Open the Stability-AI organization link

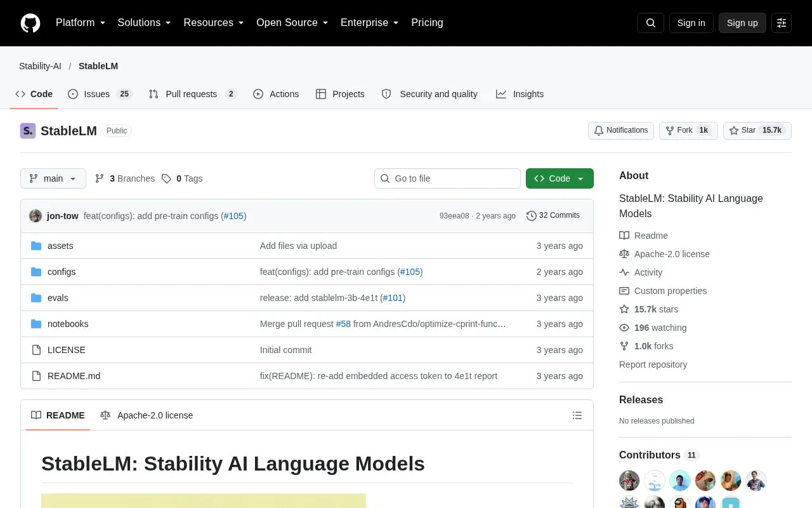pos(40,66)
